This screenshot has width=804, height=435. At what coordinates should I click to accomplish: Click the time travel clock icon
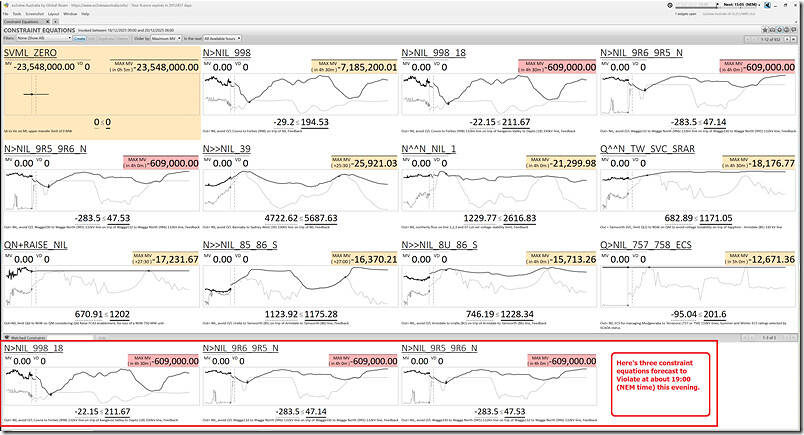pyautogui.click(x=670, y=5)
